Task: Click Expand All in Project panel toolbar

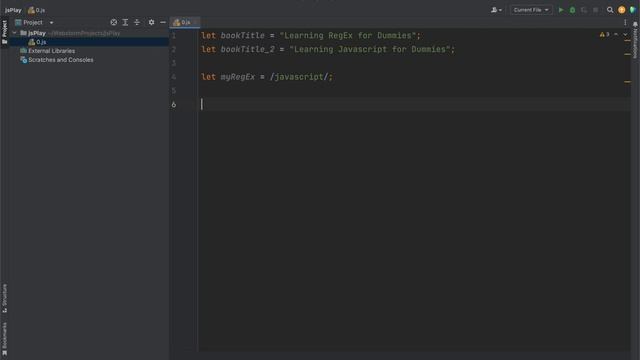Action: pos(125,22)
